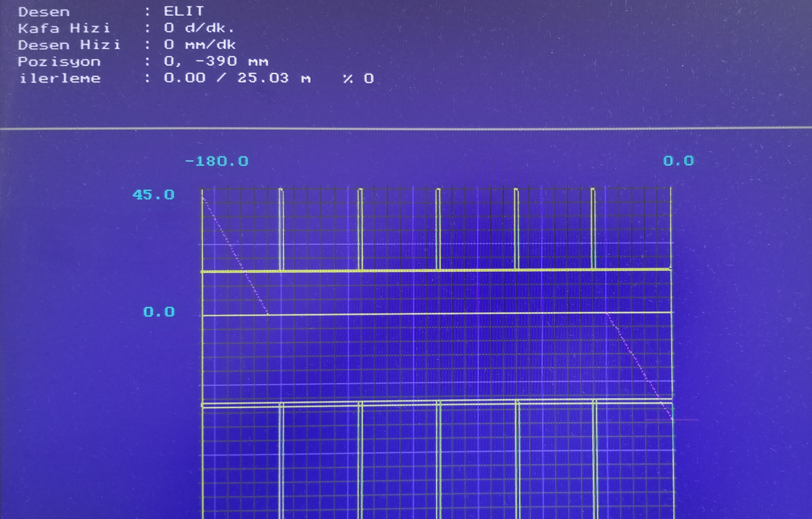Click the -180.0 axis label
Screen dimensions: 812x519
pyautogui.click(x=217, y=161)
